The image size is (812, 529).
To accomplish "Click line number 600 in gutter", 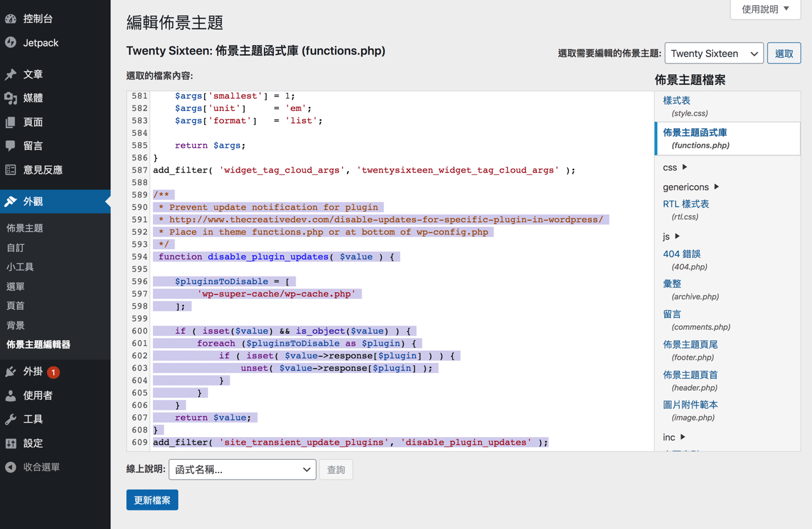I will pyautogui.click(x=140, y=331).
